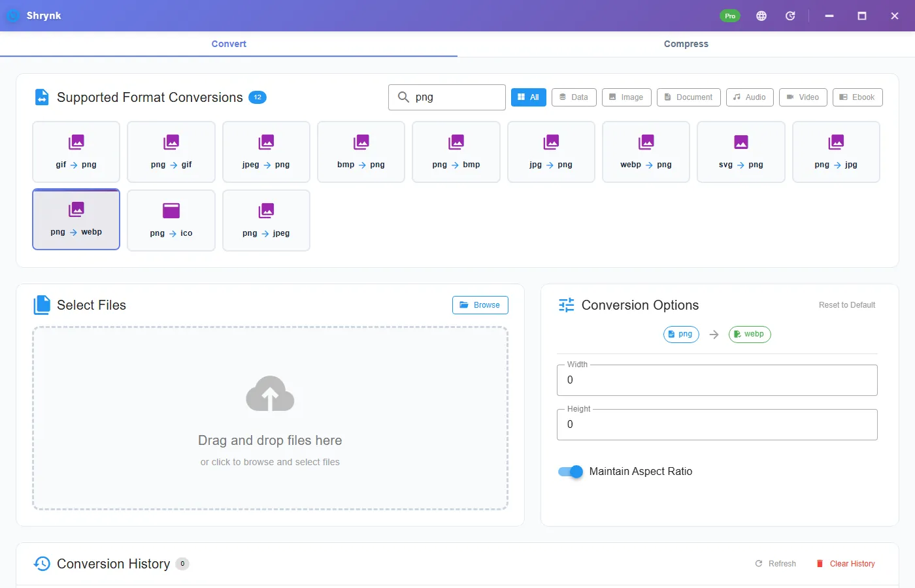
Task: Click the Supported Format Conversions count badge
Action: pyautogui.click(x=258, y=97)
